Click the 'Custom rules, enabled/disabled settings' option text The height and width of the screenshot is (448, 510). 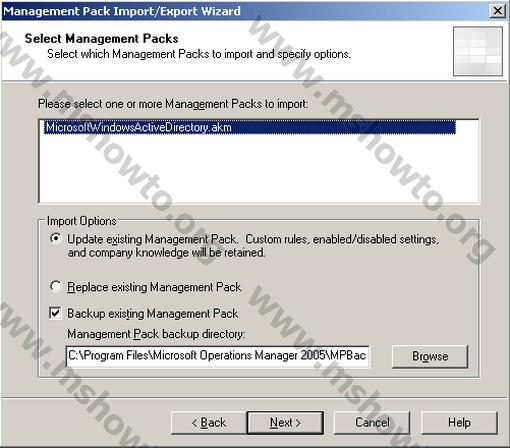342,239
